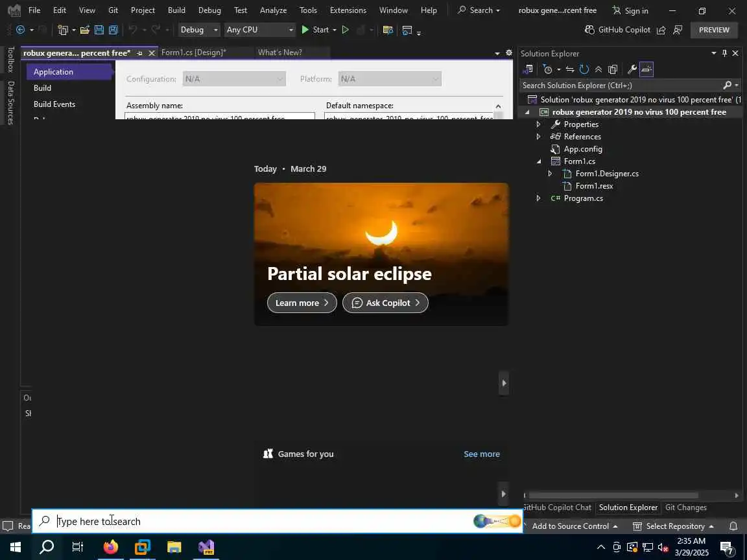747x560 pixels.
Task: Click the PREVIEW button
Action: click(x=714, y=30)
